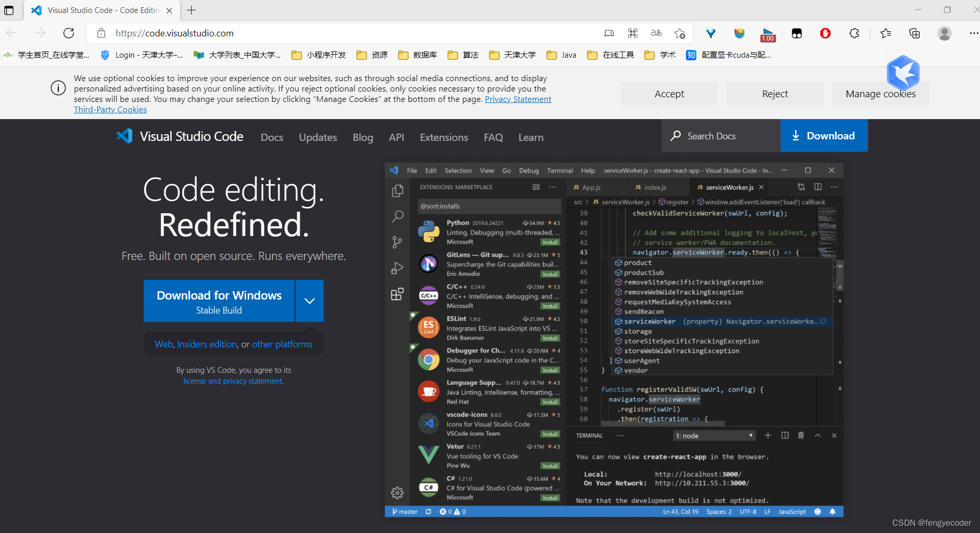Click the blue Y extension icon
This screenshot has width=980, height=533.
click(711, 33)
